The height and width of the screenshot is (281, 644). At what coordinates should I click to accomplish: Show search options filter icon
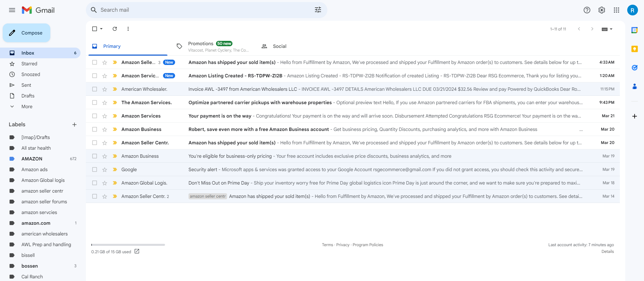tap(318, 10)
